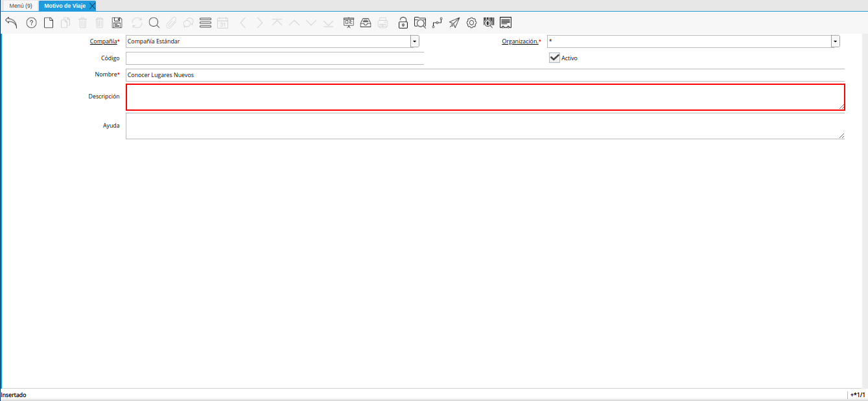Click the Archive inbox tray icon
Image resolution: width=868 pixels, height=401 pixels.
(366, 23)
